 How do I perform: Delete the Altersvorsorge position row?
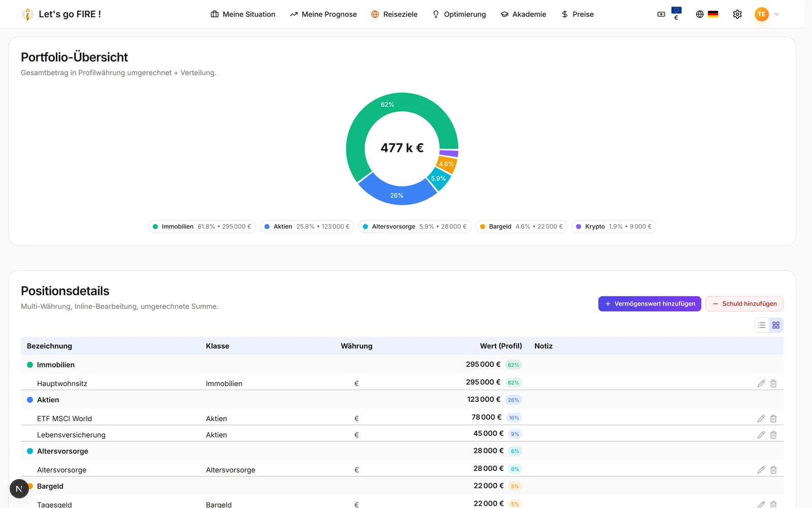773,470
